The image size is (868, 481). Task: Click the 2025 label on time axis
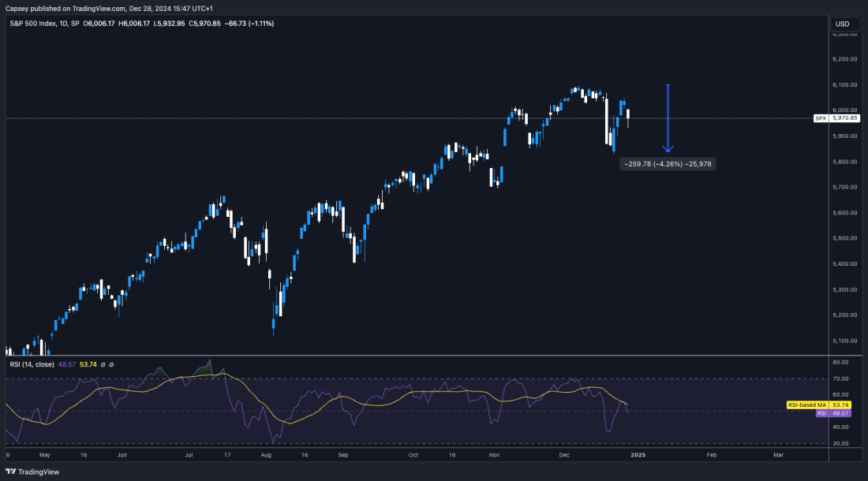(x=638, y=455)
